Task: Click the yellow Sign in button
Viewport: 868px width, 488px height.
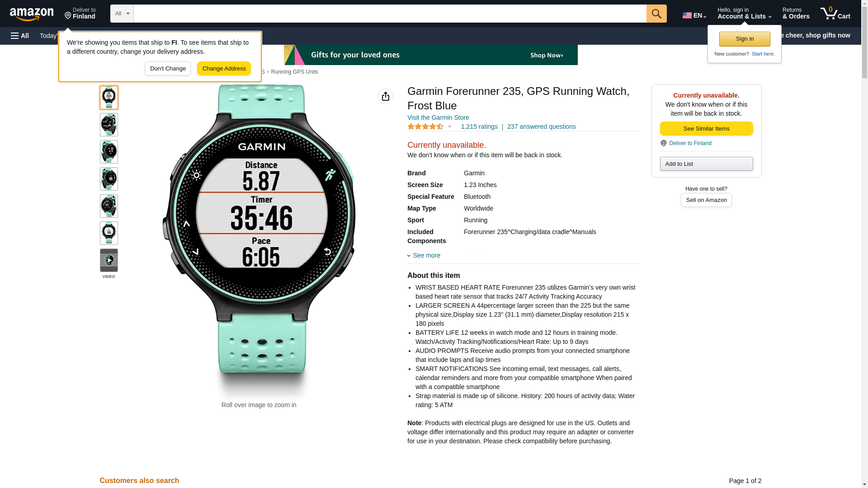Action: click(x=745, y=39)
